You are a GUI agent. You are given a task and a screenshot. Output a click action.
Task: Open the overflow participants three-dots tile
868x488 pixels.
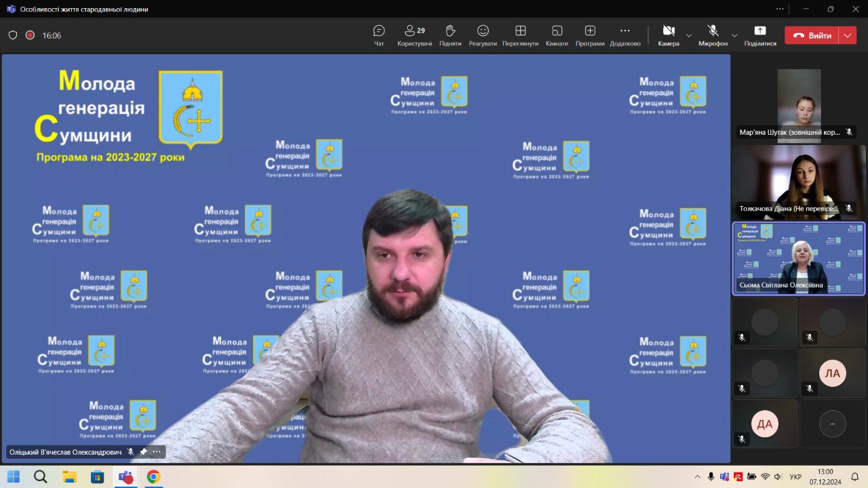click(832, 424)
